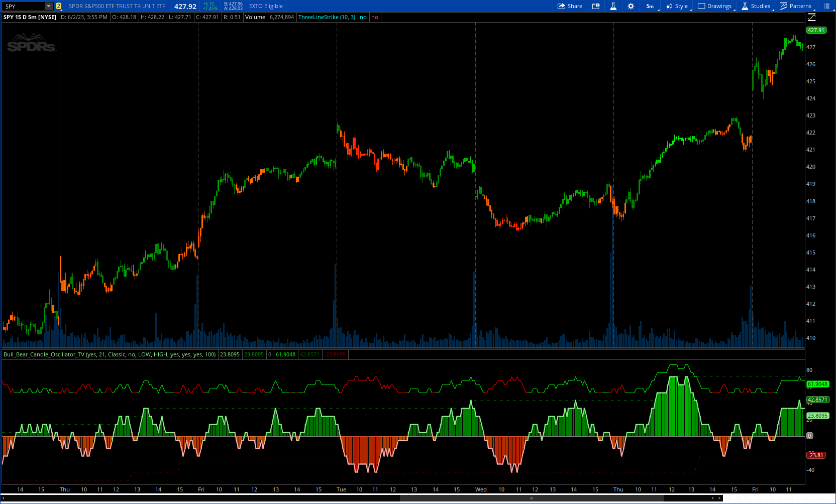The height and width of the screenshot is (504, 836).
Task: Click the SPY 15 D 5m [NYSE] chart title
Action: click(30, 17)
